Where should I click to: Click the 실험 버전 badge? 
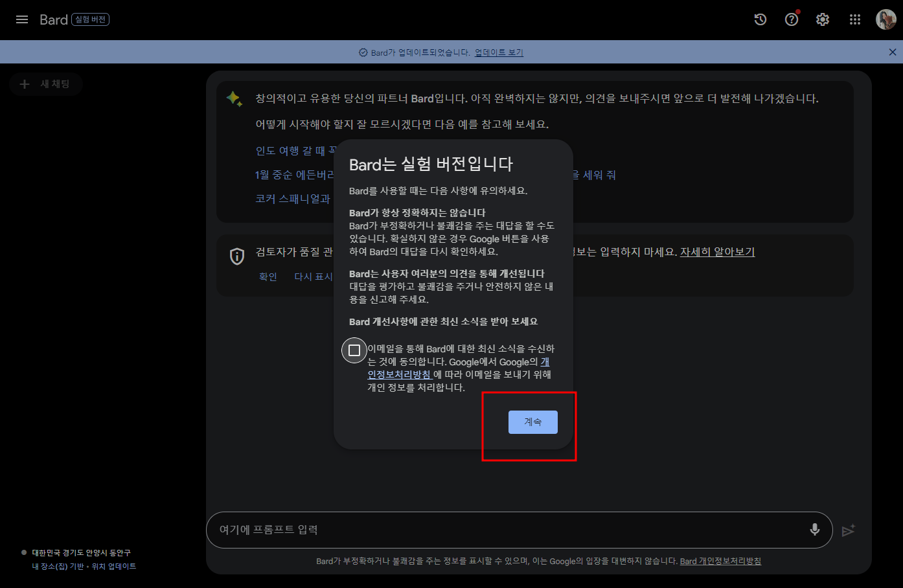point(90,19)
